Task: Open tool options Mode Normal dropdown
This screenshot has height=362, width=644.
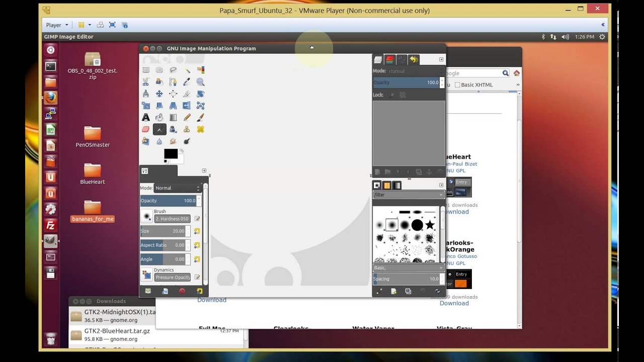Action: click(x=178, y=188)
